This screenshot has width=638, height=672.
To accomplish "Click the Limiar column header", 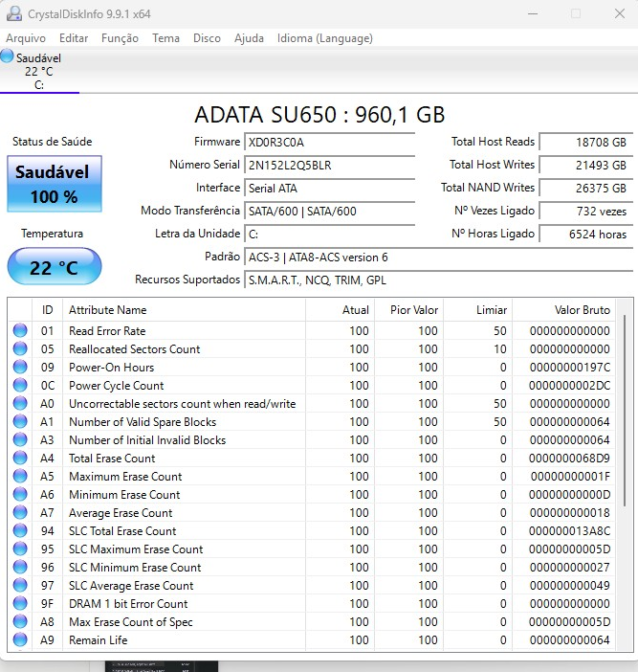I will [478, 310].
